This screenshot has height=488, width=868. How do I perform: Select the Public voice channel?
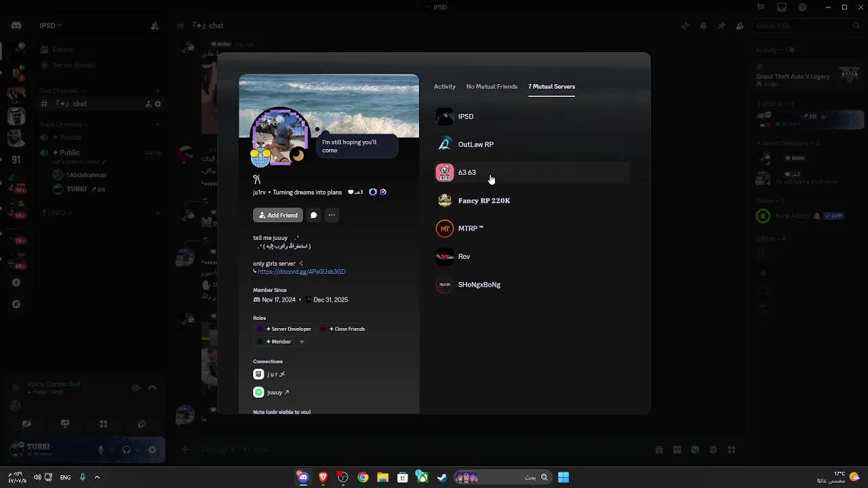[x=100, y=152]
